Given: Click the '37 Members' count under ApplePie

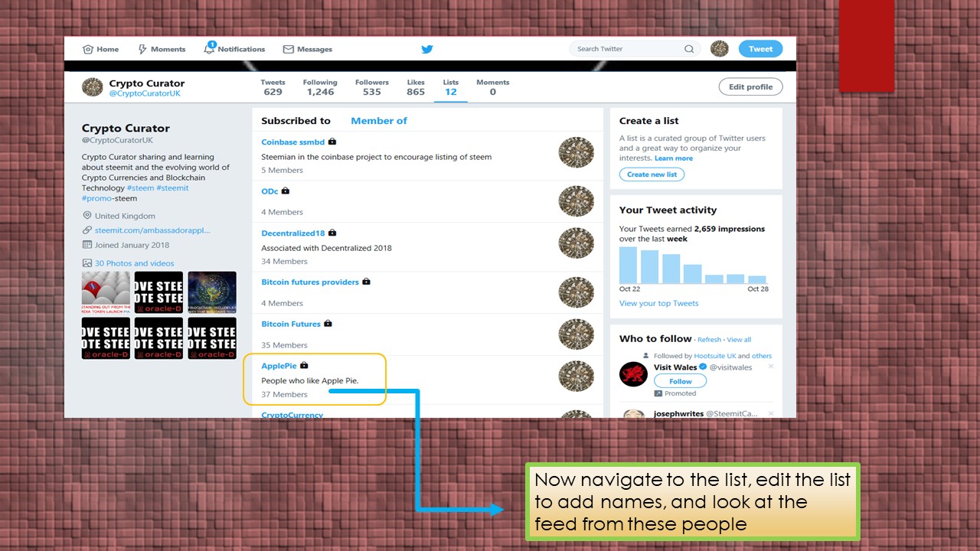Looking at the screenshot, I should 284,395.
